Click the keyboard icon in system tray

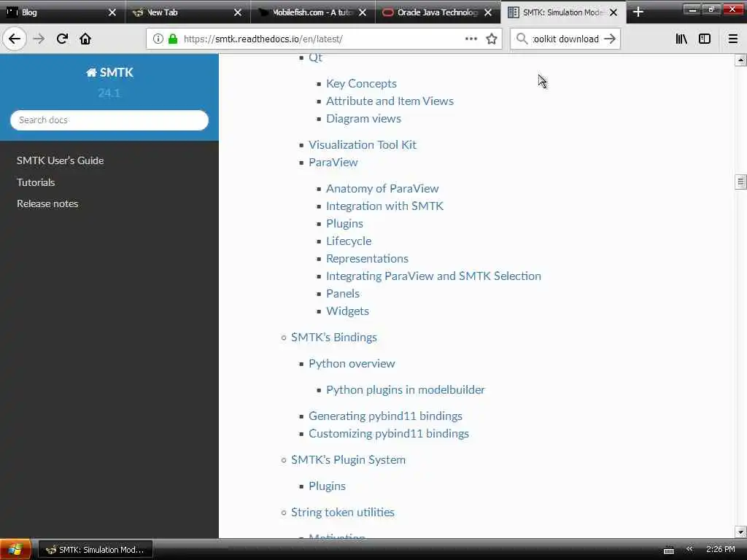669,550
